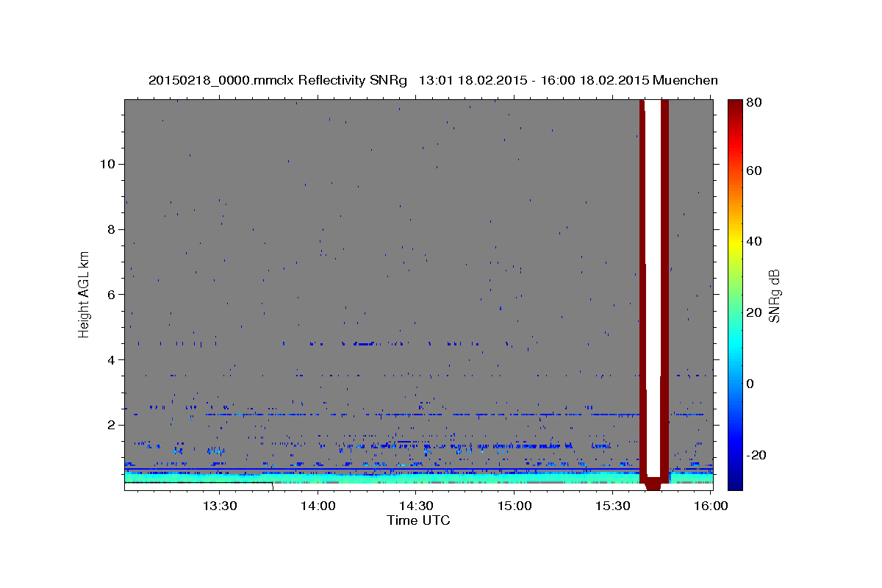Screen dimensions: 882x588
Task: Click the blue horizontal line at 2.3 km
Action: tap(423, 415)
